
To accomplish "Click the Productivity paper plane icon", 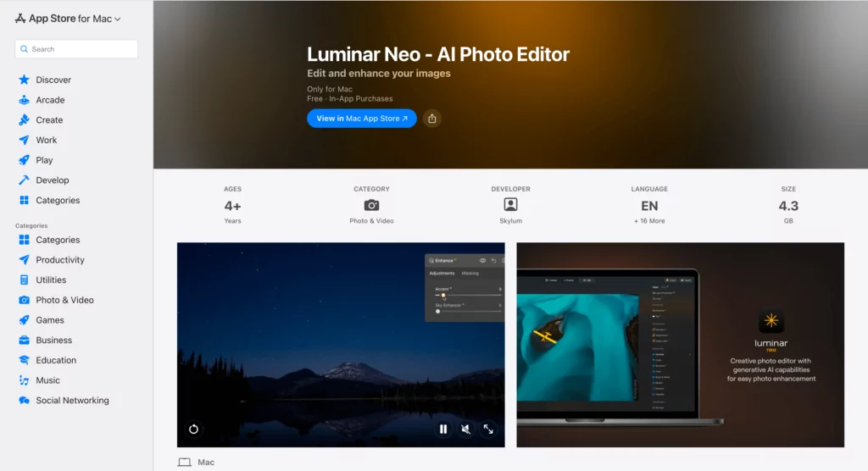I will [24, 259].
